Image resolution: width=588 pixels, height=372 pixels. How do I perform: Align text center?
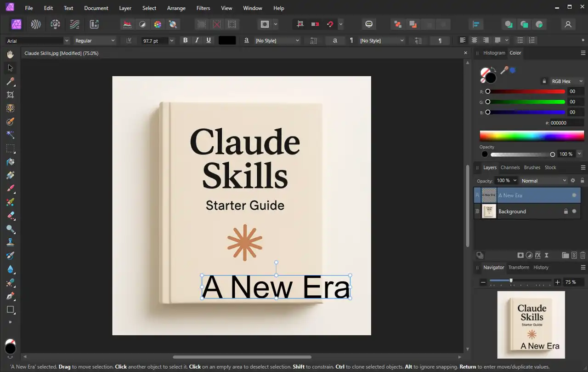pyautogui.click(x=475, y=40)
